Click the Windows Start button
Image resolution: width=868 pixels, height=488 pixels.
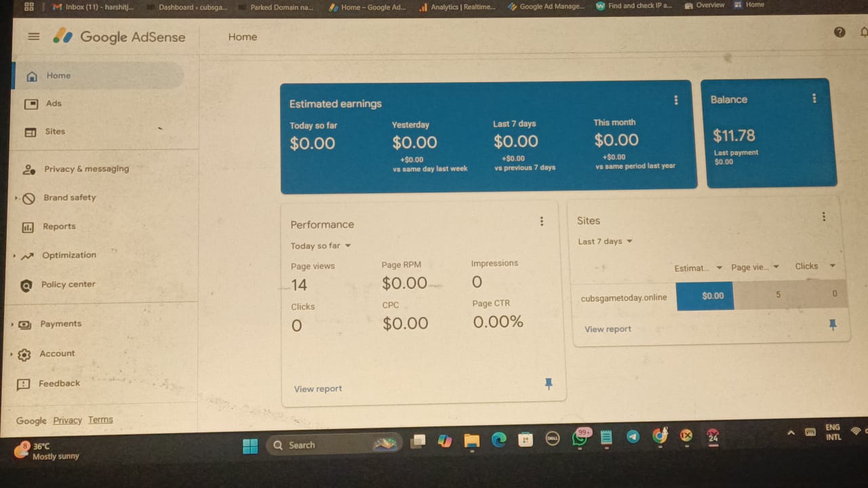pyautogui.click(x=250, y=445)
